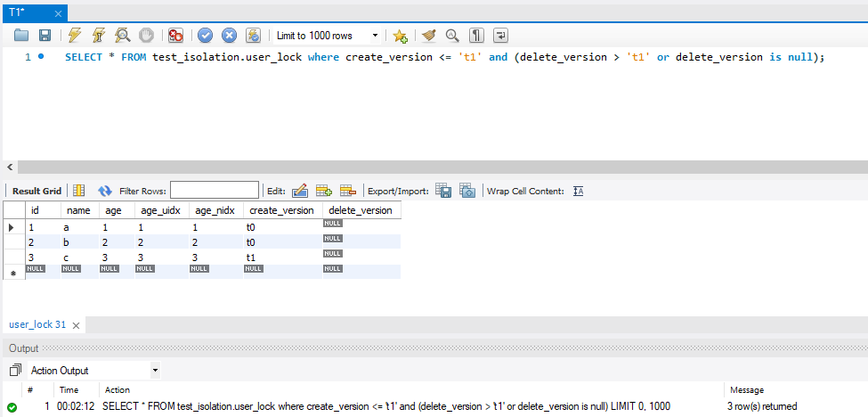
Task: Run Explain plan magnifier lightning icon
Action: click(x=122, y=36)
